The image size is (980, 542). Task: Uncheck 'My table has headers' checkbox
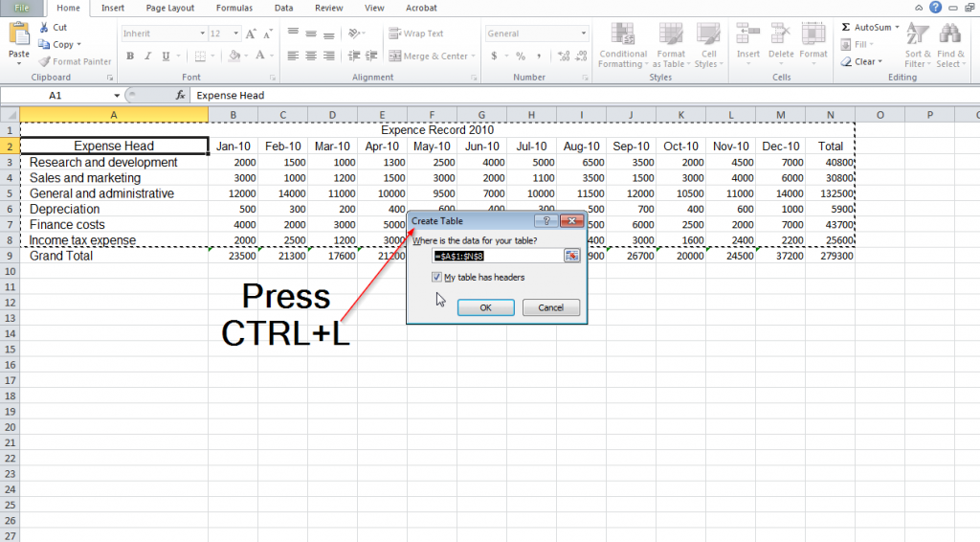point(436,278)
